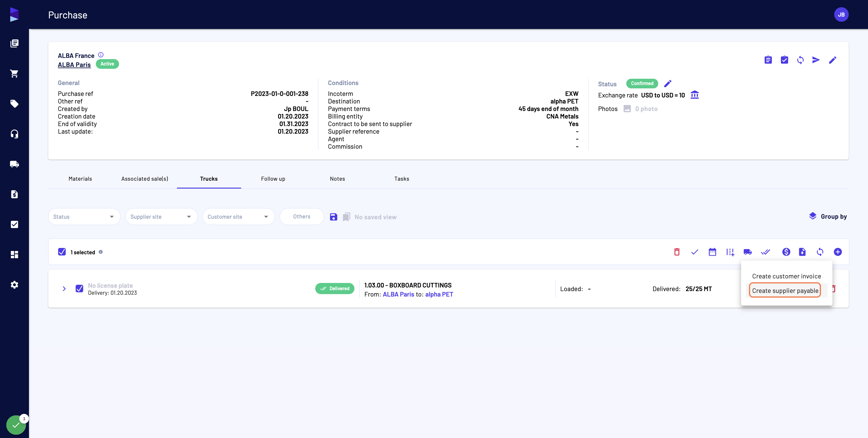Open the ALBA Paris header link

(74, 65)
